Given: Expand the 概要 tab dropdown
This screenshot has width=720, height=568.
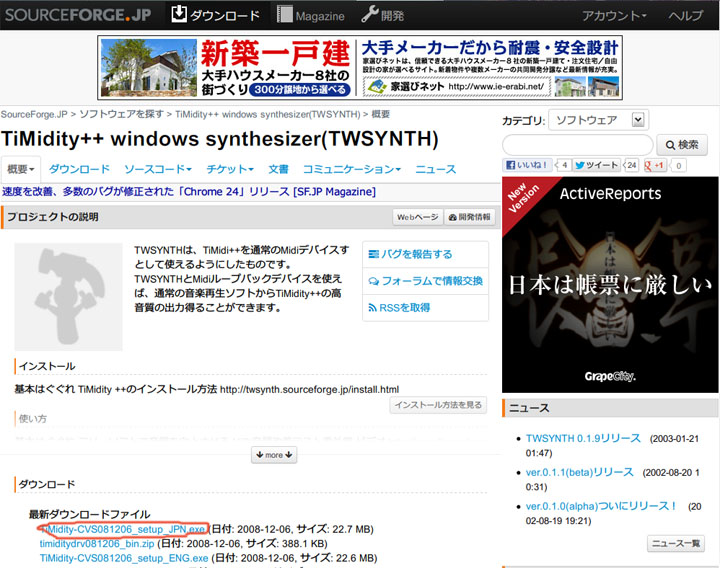Looking at the screenshot, I should tap(21, 169).
